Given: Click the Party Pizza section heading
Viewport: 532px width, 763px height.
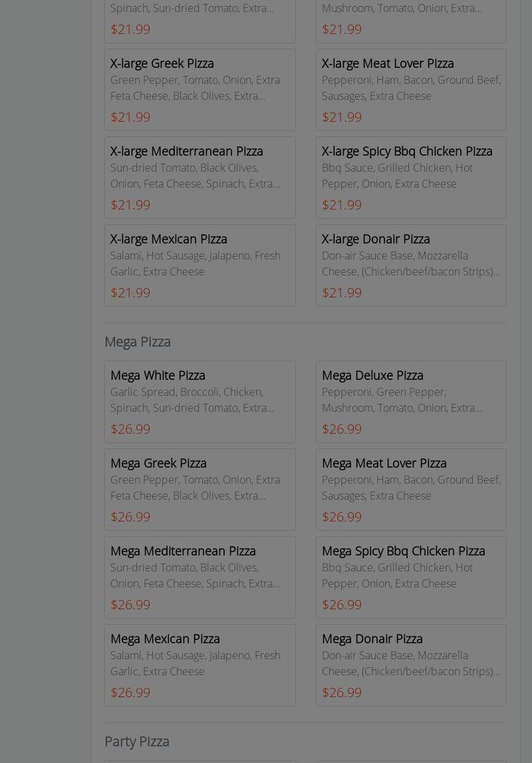Looking at the screenshot, I should tap(137, 741).
